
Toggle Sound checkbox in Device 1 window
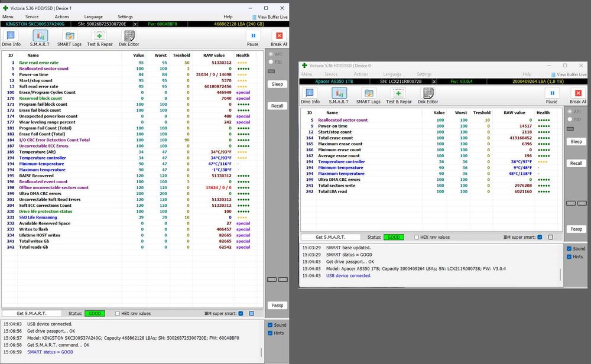point(270,325)
